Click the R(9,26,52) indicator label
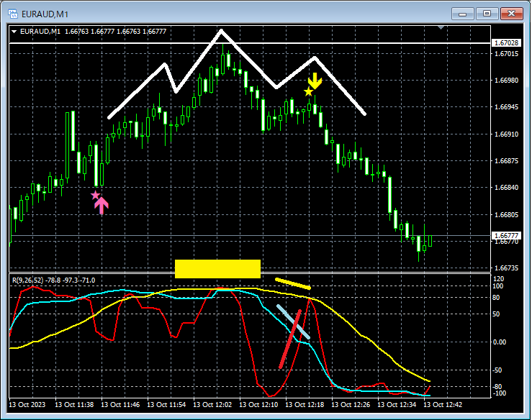532x420 pixels. [x=28, y=280]
